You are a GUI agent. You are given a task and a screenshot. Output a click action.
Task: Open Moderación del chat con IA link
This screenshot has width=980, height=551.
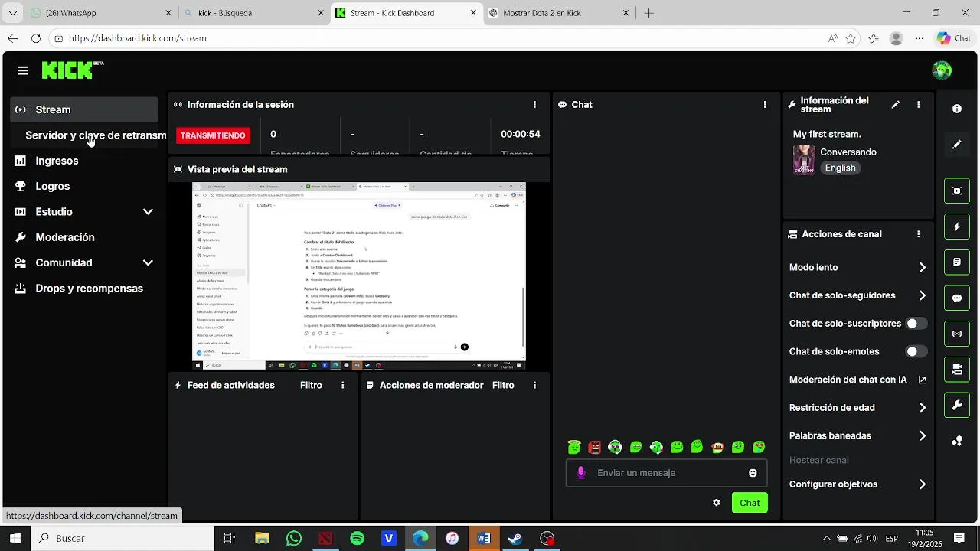[857, 380]
